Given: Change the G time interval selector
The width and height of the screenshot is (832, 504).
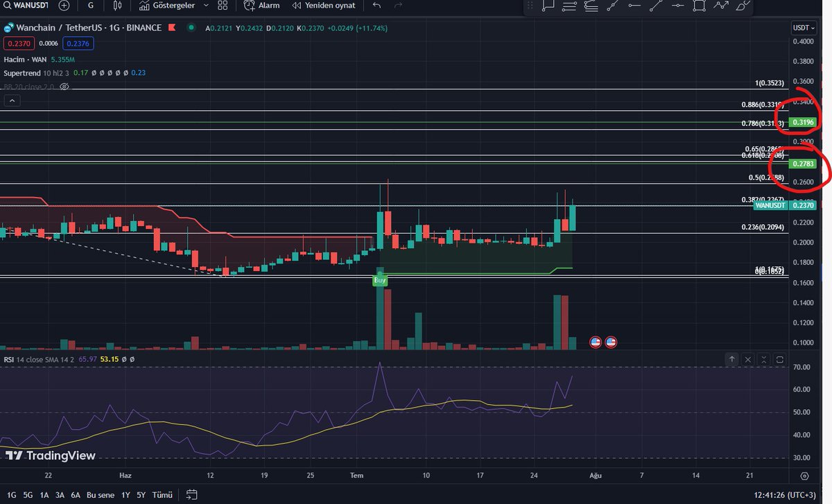Looking at the screenshot, I should click(x=91, y=6).
